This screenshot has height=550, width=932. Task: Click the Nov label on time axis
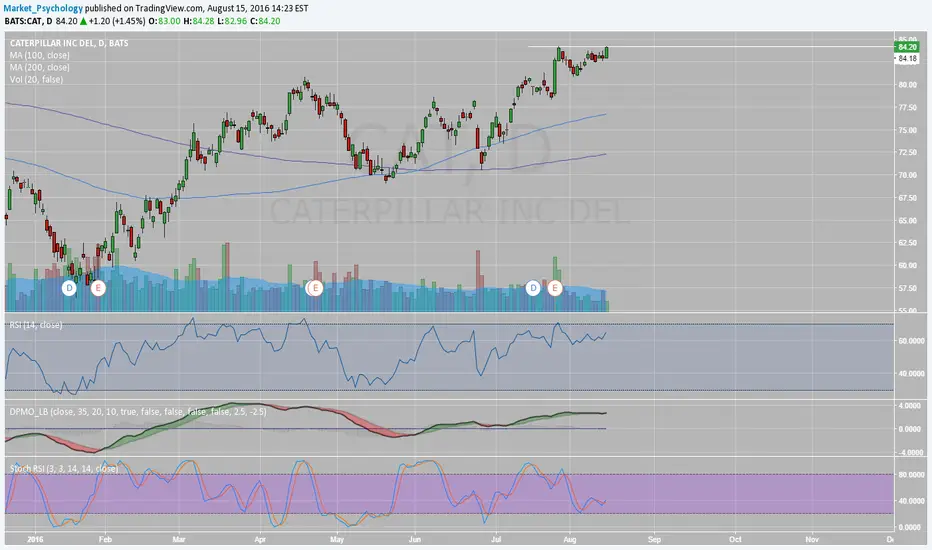tap(812, 540)
